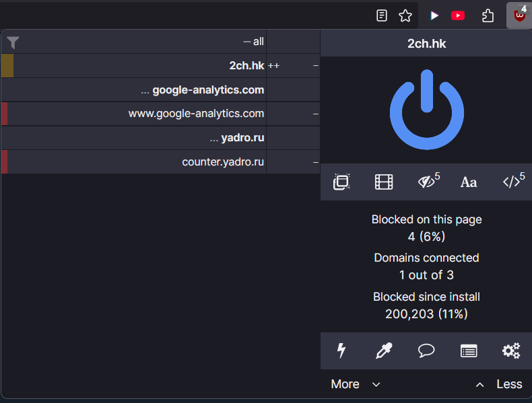Click blocked minus cell in counter.yadro.ru row
The image size is (532, 403).
(316, 162)
